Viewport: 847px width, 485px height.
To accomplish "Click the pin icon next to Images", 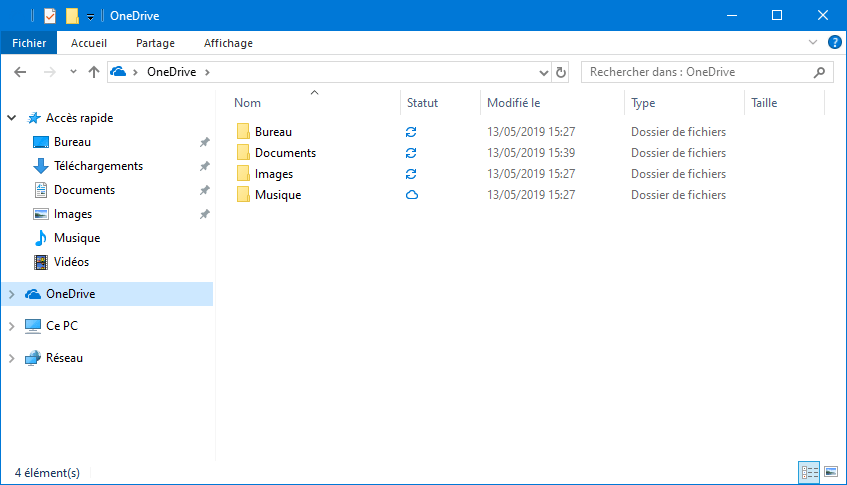I will pos(205,214).
